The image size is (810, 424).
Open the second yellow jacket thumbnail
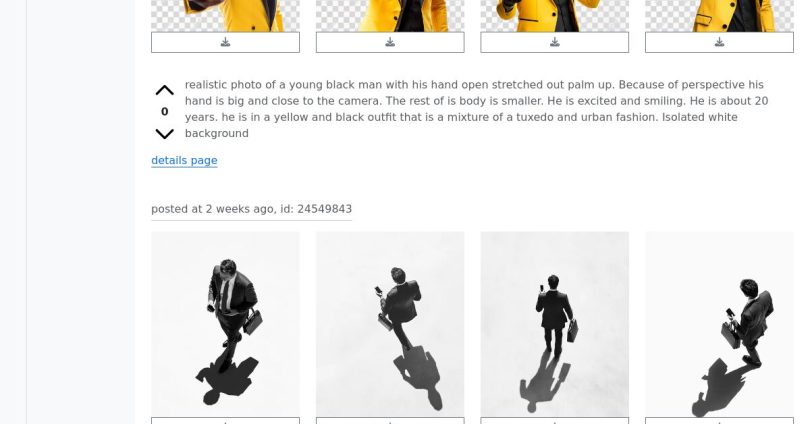point(390,15)
